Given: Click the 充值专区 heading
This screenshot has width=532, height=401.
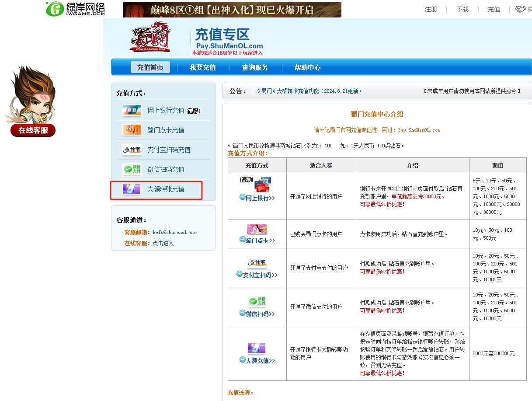Looking at the screenshot, I should pyautogui.click(x=222, y=34).
